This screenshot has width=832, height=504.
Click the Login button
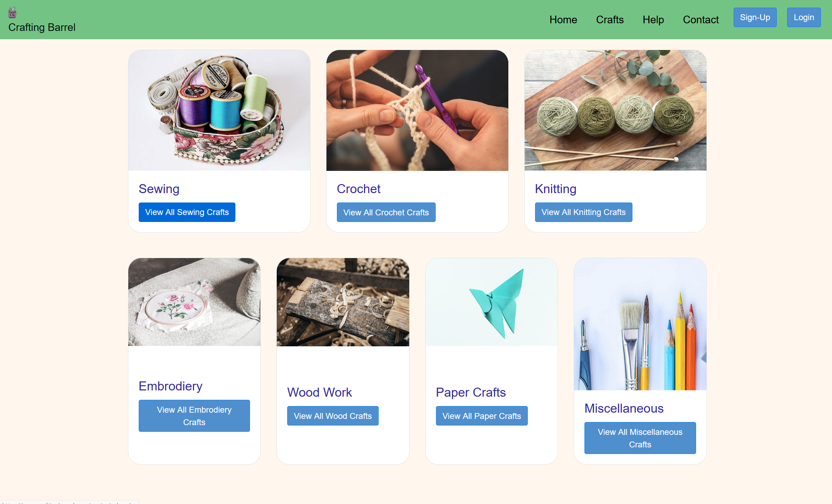803,17
